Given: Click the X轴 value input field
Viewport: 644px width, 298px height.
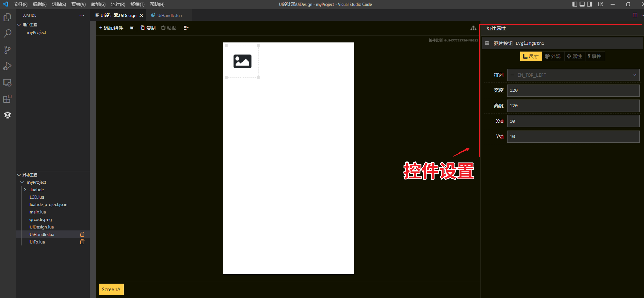Looking at the screenshot, I should (573, 121).
